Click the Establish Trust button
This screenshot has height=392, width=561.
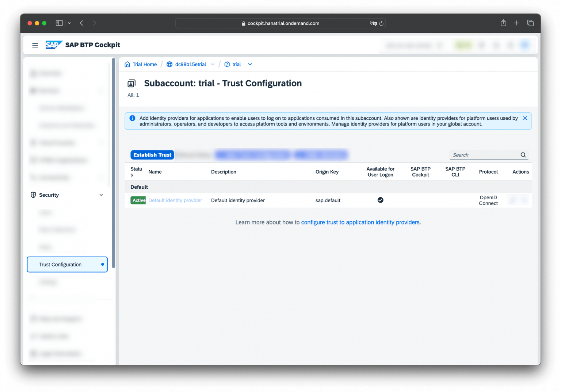(x=152, y=155)
